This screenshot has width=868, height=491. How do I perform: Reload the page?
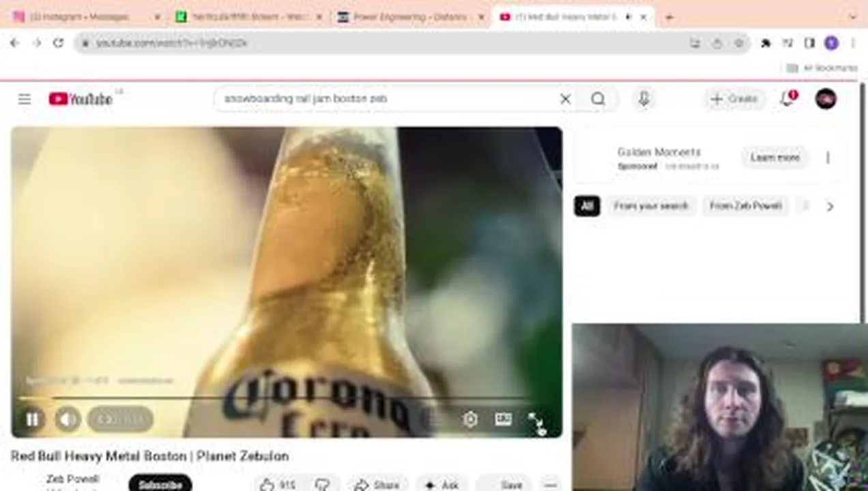59,43
